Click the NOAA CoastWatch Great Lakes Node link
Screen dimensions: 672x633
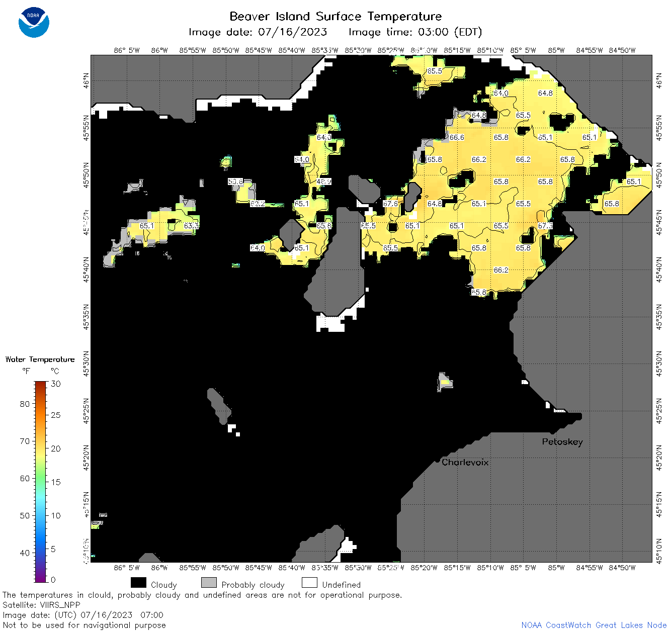[x=594, y=625]
